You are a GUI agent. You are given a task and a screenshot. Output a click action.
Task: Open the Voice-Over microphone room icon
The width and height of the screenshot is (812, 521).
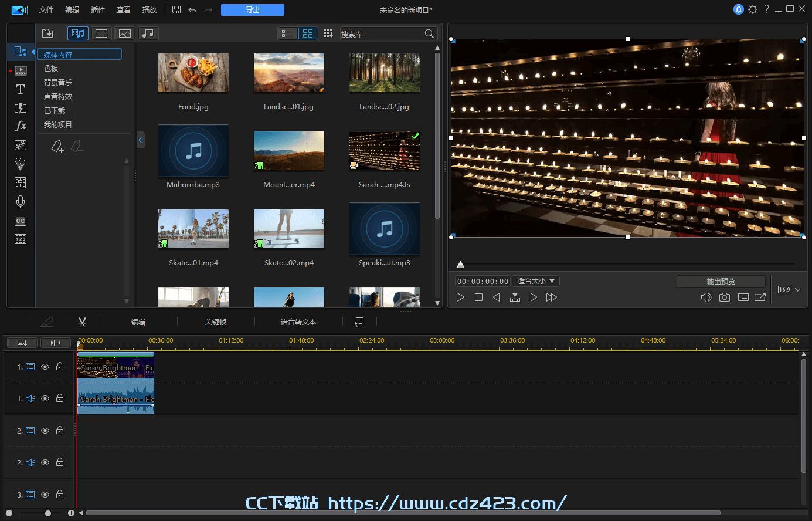[x=21, y=202]
